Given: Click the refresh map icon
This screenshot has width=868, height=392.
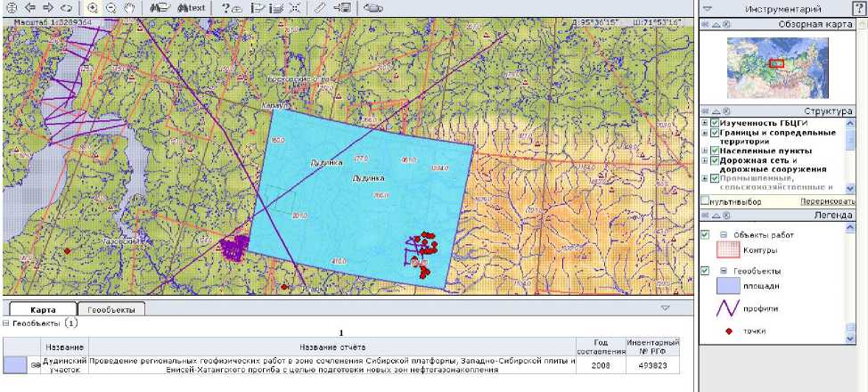Looking at the screenshot, I should (x=66, y=8).
